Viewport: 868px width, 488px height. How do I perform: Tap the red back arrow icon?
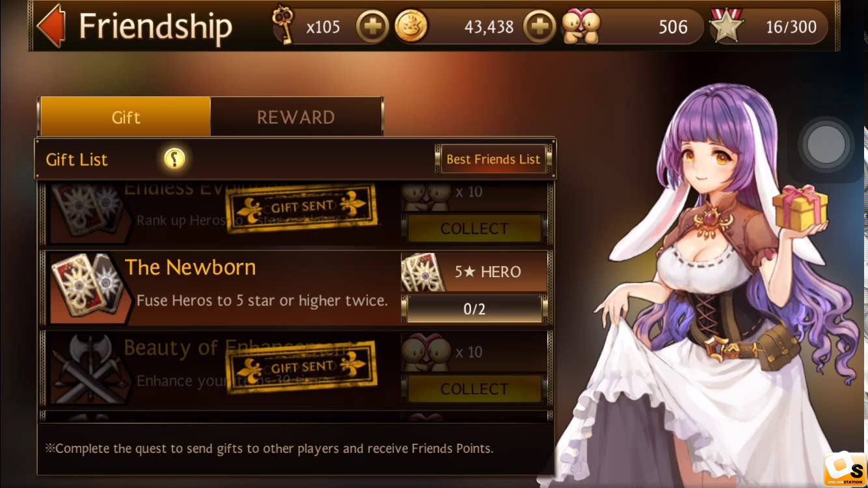(51, 25)
